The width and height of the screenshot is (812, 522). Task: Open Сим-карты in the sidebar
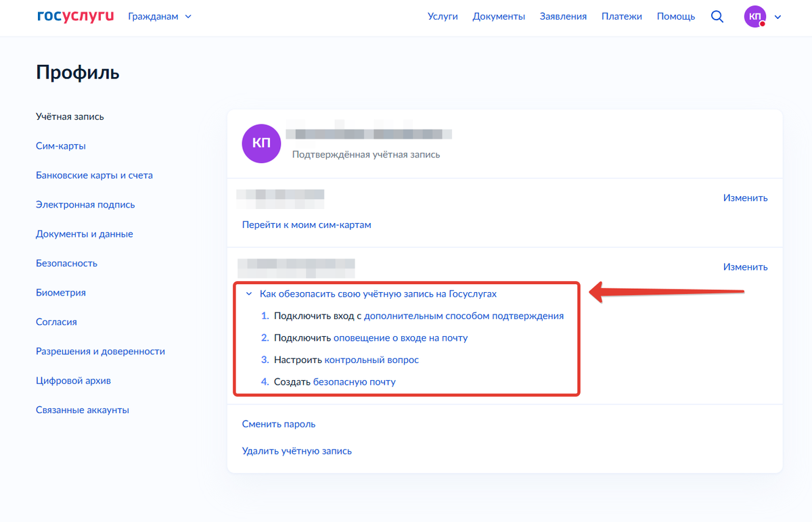pyautogui.click(x=61, y=146)
